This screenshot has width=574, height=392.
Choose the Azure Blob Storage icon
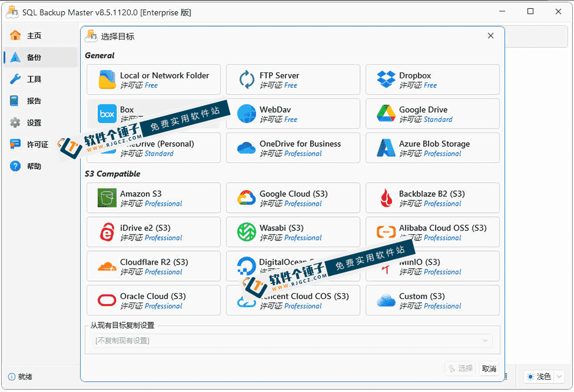[386, 148]
